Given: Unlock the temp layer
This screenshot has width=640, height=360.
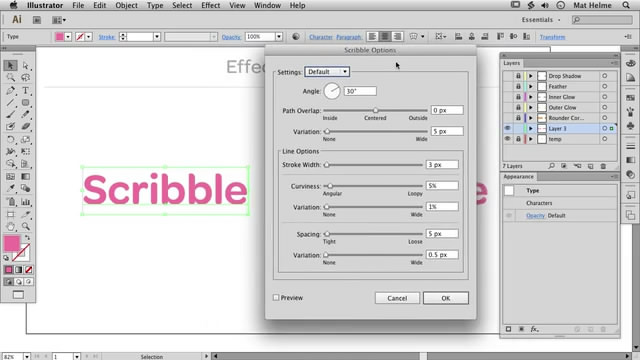Looking at the screenshot, I should point(518,139).
